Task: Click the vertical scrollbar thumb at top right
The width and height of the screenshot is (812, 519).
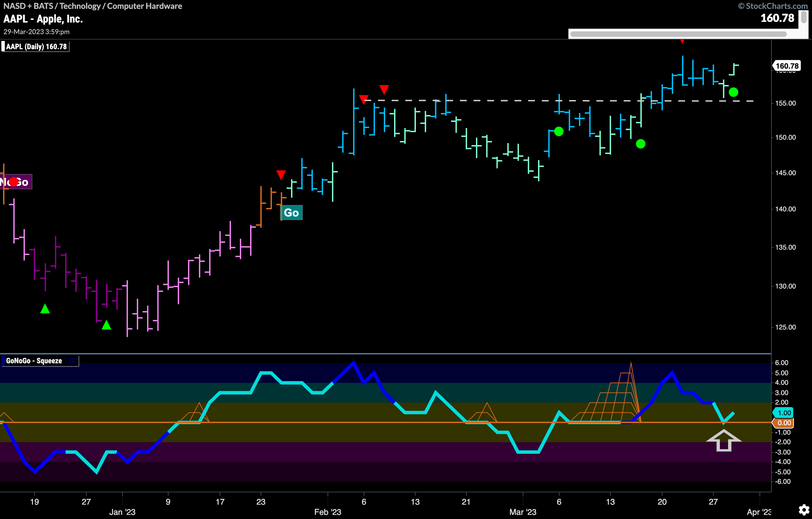Action: (804, 17)
